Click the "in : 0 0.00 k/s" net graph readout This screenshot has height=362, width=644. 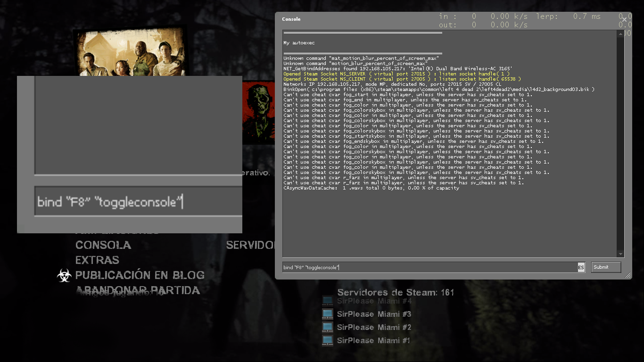pyautogui.click(x=484, y=16)
